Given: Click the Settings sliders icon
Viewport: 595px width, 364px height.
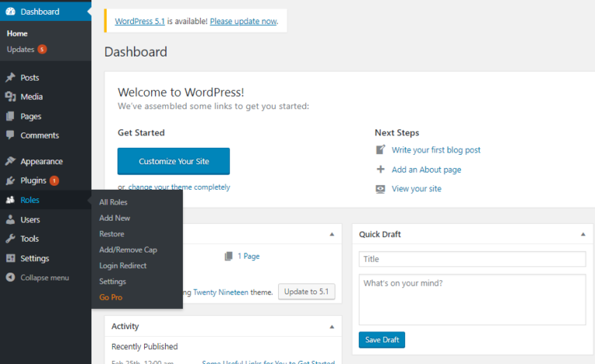Looking at the screenshot, I should 10,258.
